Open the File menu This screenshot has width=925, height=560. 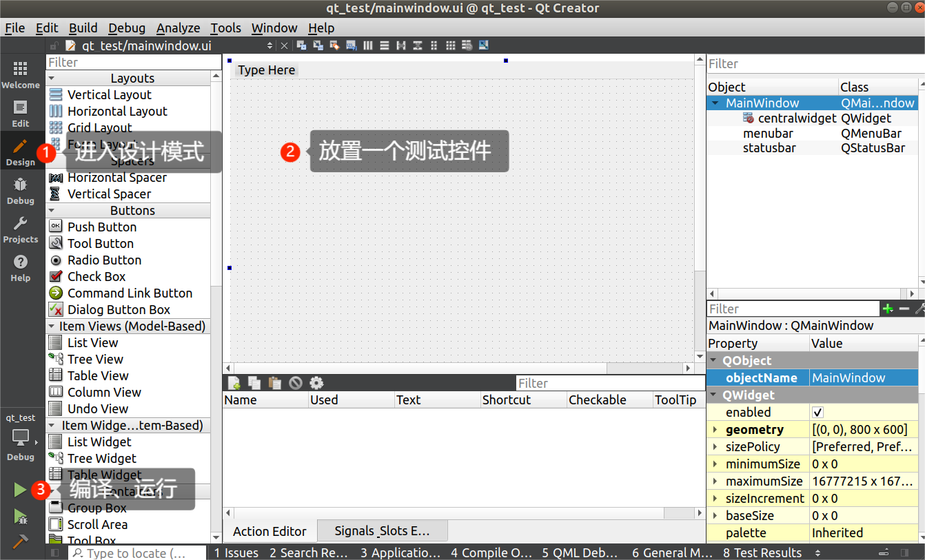coord(14,28)
